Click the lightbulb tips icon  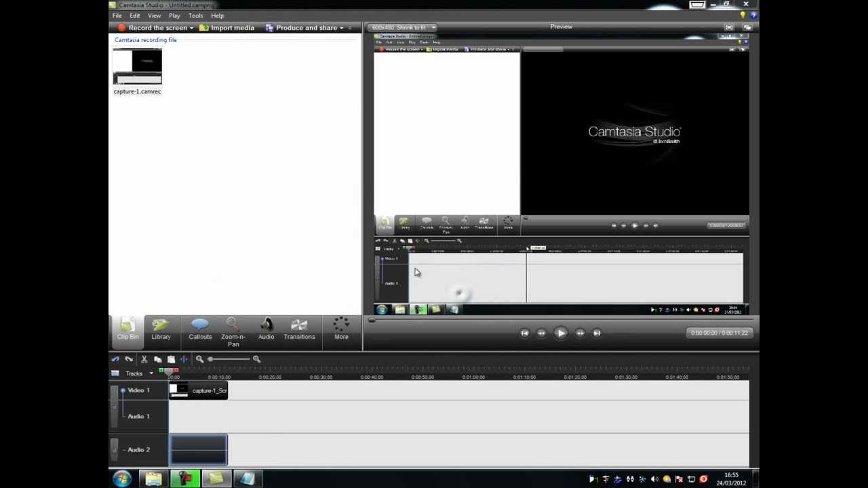coord(743,15)
